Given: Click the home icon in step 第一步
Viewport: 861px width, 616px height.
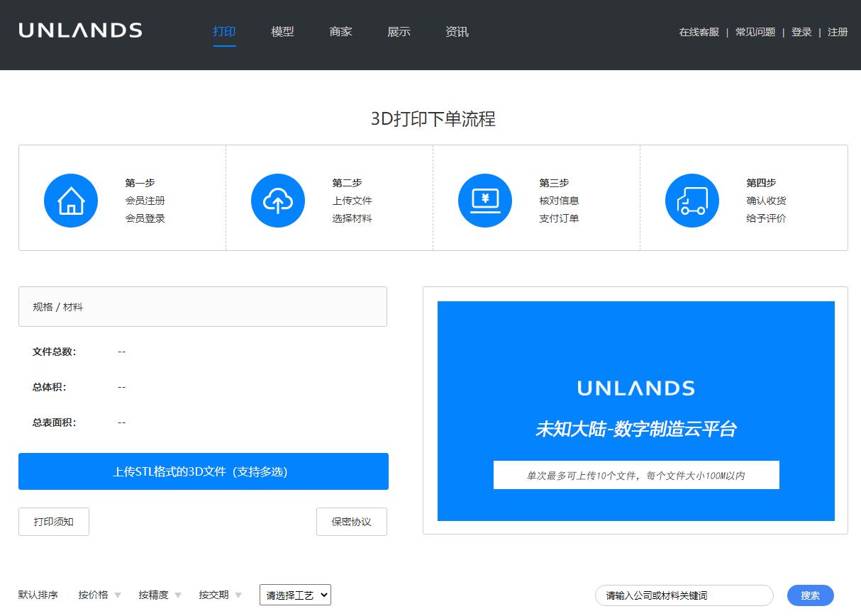Looking at the screenshot, I should pyautogui.click(x=71, y=201).
